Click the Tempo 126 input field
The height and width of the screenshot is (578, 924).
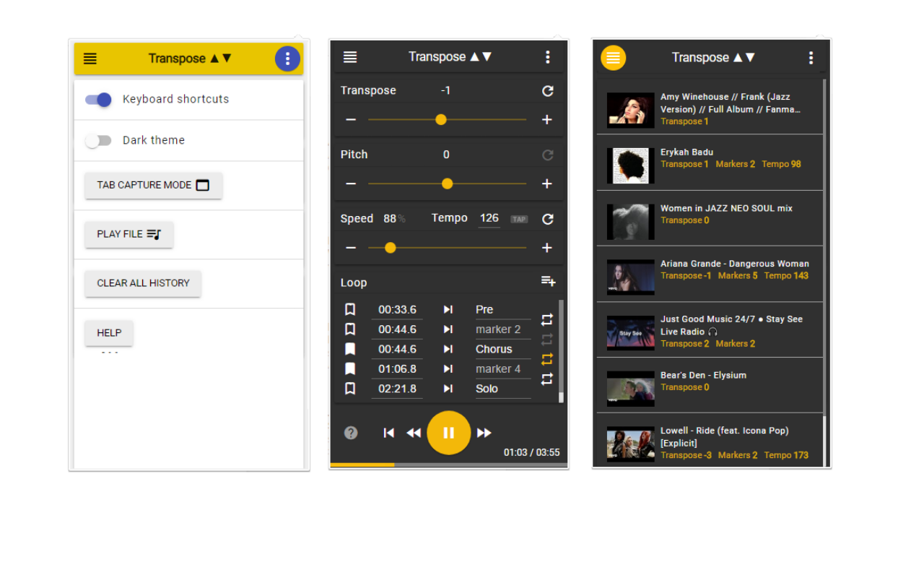tap(489, 218)
